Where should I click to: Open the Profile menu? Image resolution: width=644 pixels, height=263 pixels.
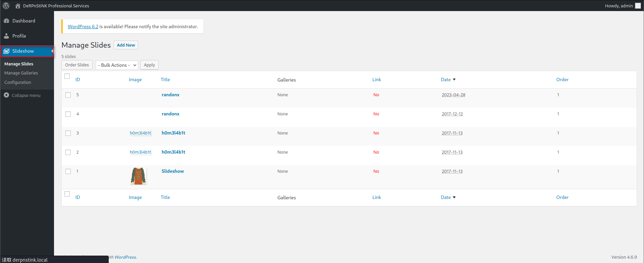(x=27, y=36)
